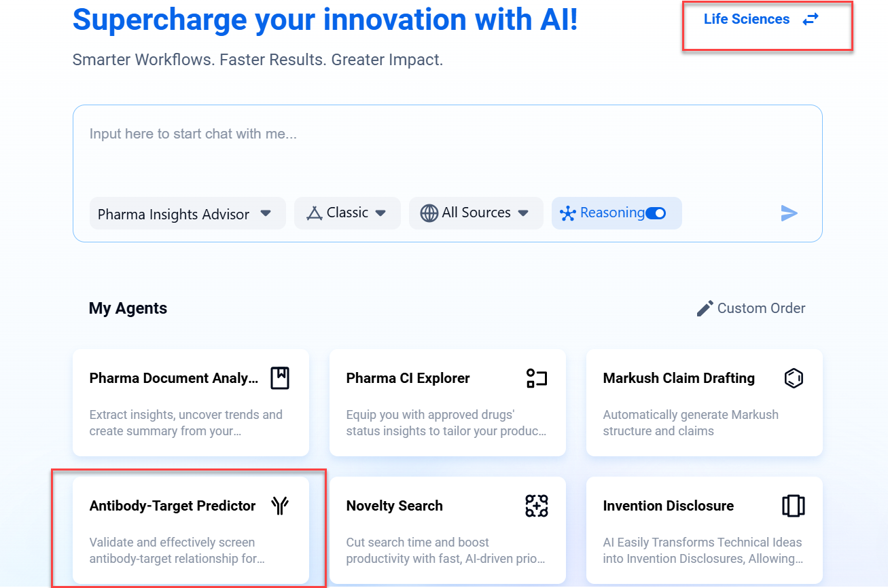888x588 pixels.
Task: Click the Life Sciences swap arrows icon
Action: click(811, 19)
